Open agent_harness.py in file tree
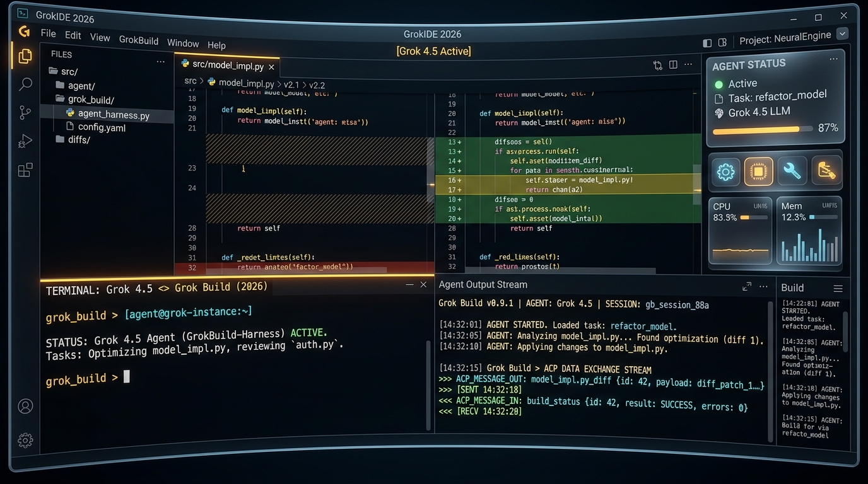Viewport: 868px width, 484px height. click(107, 115)
